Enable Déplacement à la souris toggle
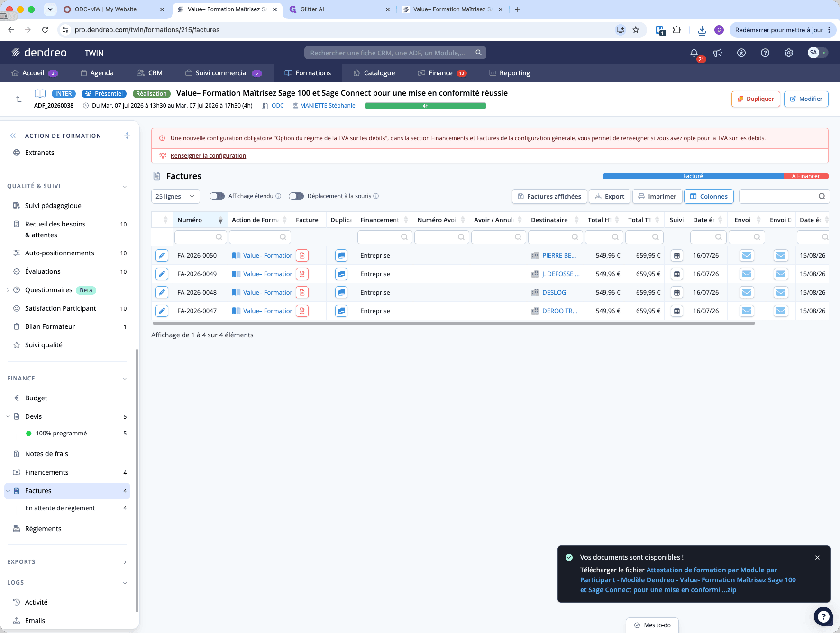The height and width of the screenshot is (633, 840). 296,196
